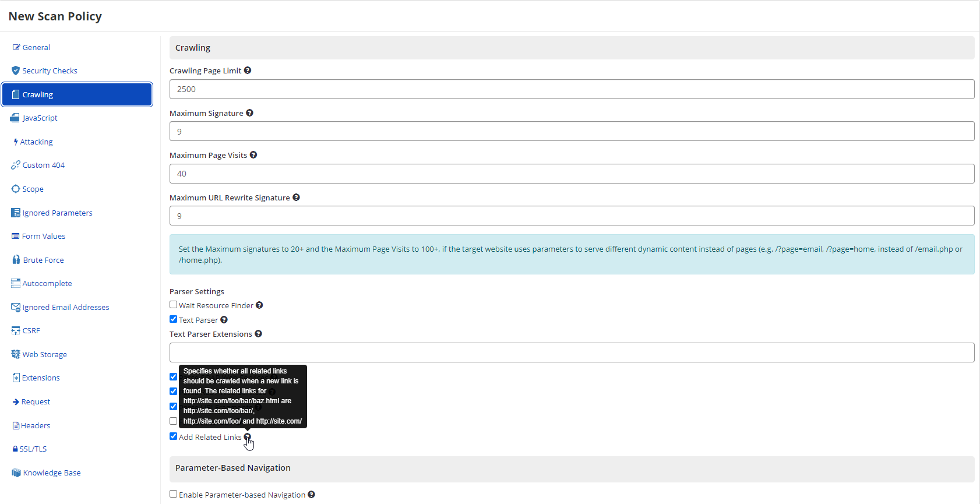
Task: Click the Crawling Page Limit input field
Action: coord(572,89)
